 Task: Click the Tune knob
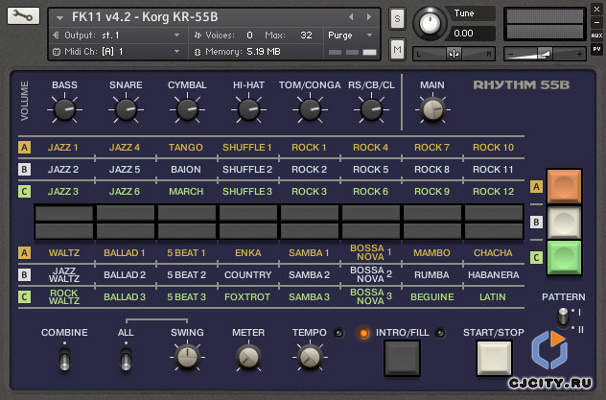pyautogui.click(x=430, y=24)
